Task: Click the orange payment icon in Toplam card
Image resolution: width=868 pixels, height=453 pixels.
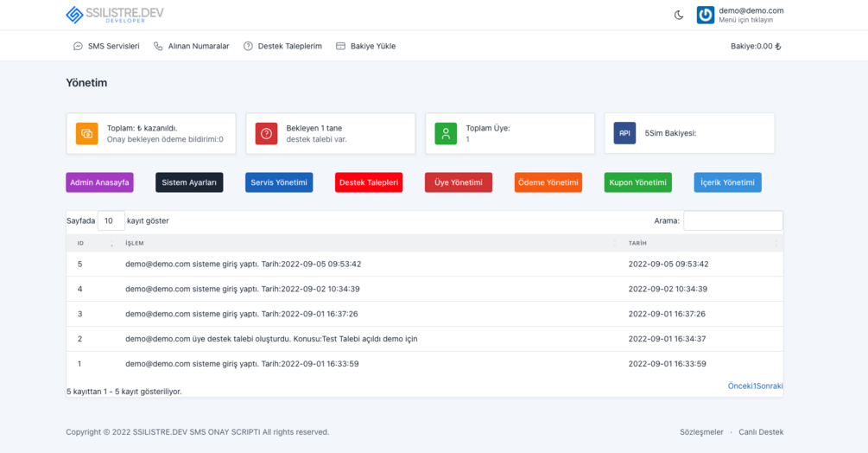Action: pos(87,133)
